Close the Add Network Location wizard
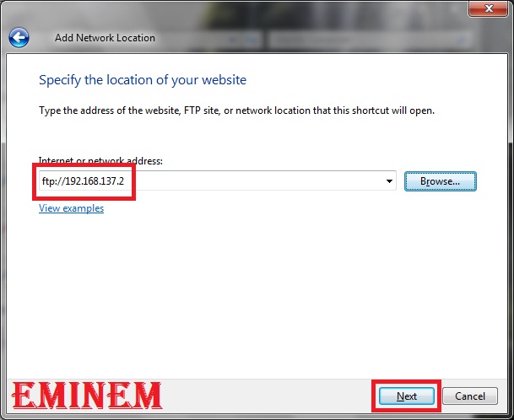Screen dimensions: 514x420 (488, 8)
